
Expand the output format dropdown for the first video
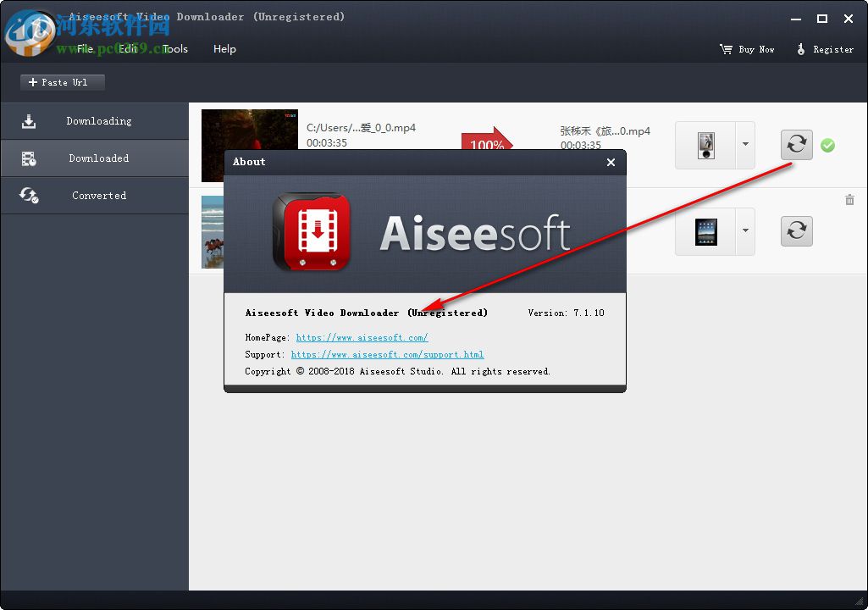744,145
